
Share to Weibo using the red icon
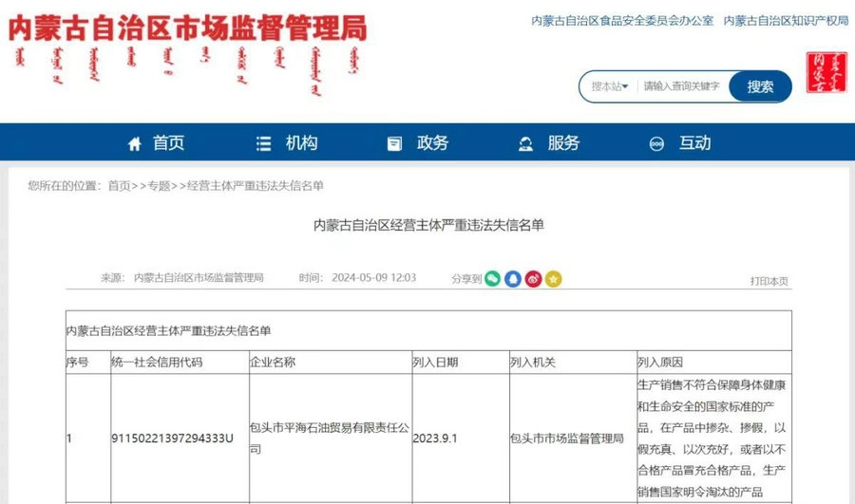tap(534, 278)
